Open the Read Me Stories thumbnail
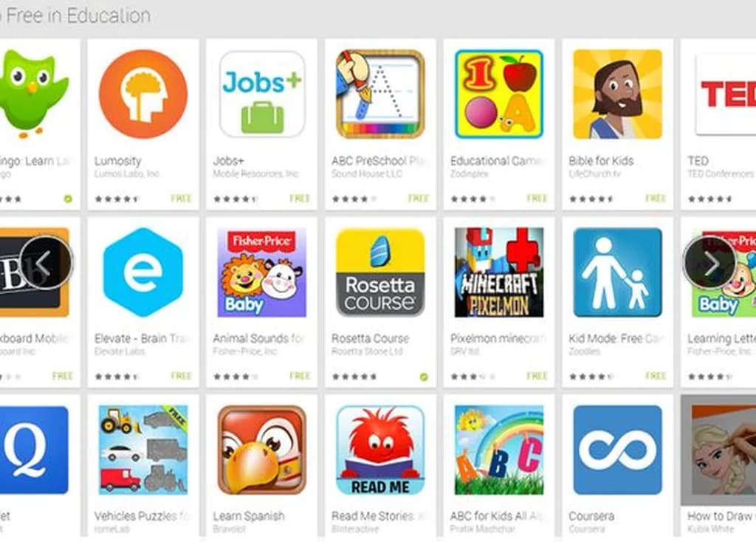756x542 pixels. [x=380, y=450]
